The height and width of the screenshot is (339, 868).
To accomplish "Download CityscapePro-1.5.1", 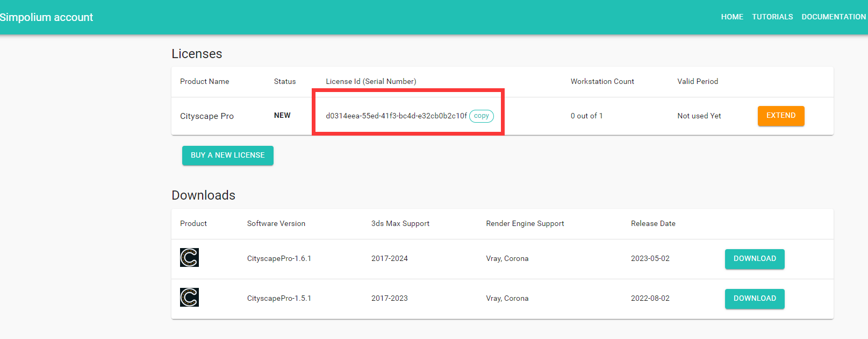I will click(755, 299).
